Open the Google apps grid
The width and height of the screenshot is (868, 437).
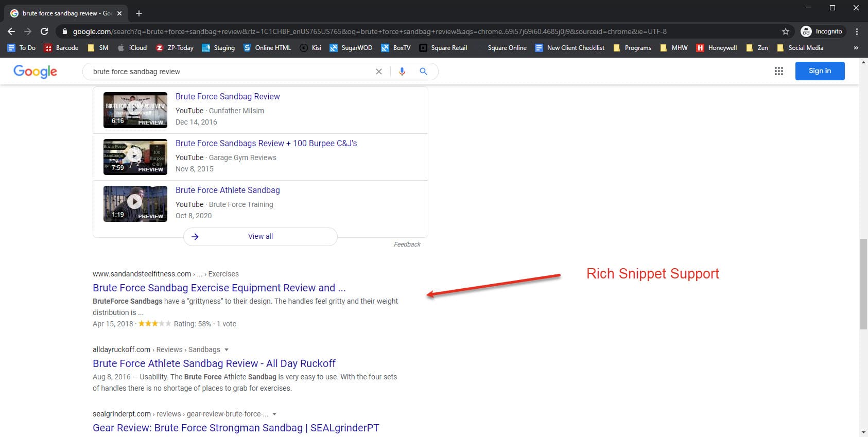point(779,71)
